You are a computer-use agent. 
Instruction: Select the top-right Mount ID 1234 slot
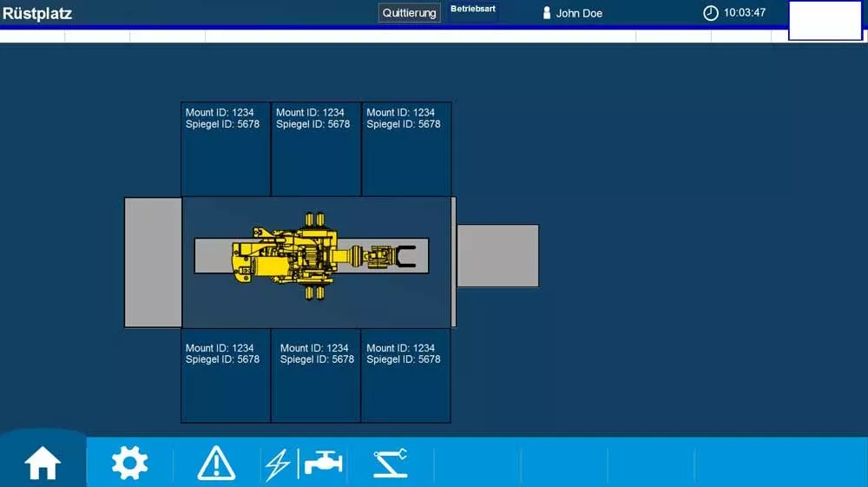point(406,148)
